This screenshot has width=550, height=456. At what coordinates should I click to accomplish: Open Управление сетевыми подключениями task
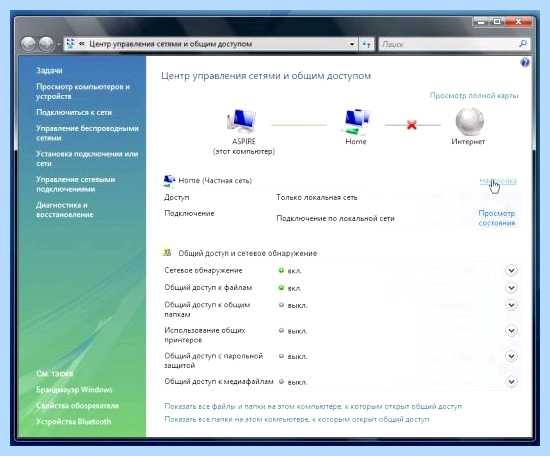[75, 184]
